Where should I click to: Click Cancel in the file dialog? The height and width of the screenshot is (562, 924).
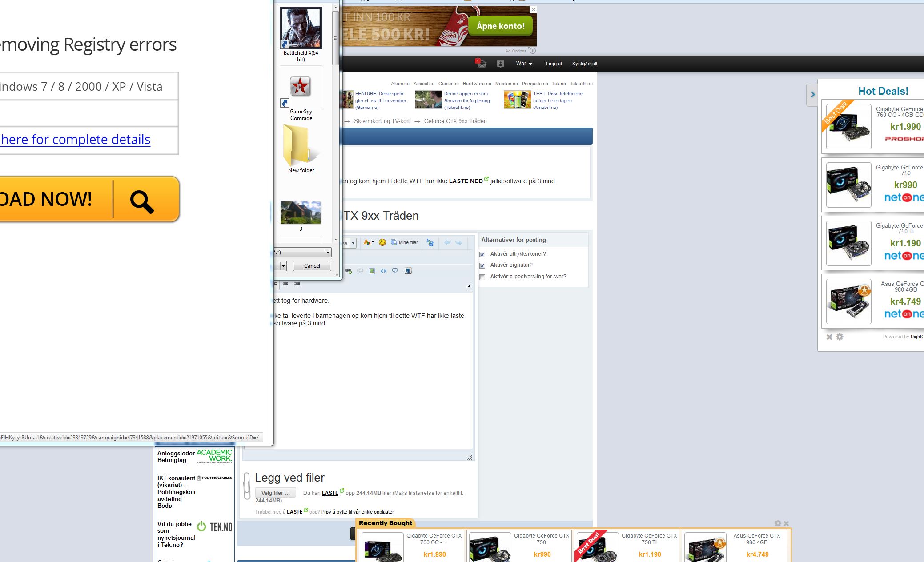[x=312, y=266]
